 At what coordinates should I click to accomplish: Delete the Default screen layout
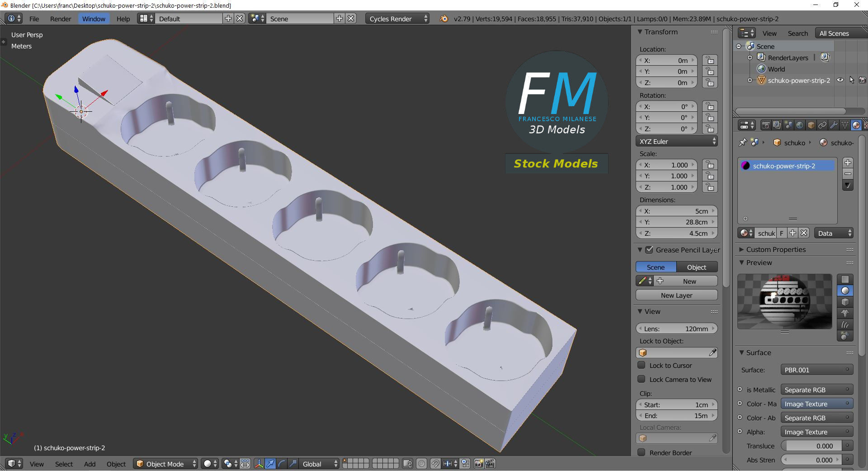tap(240, 19)
